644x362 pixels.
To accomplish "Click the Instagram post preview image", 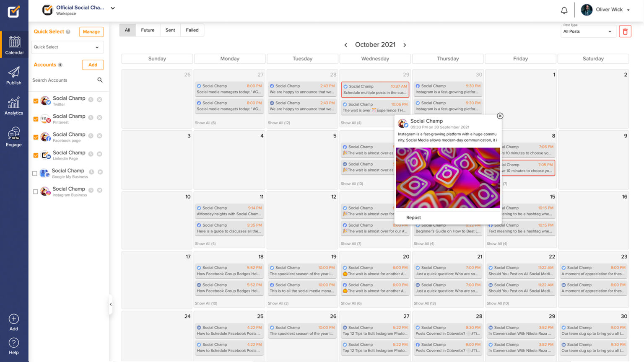I will coord(448,178).
